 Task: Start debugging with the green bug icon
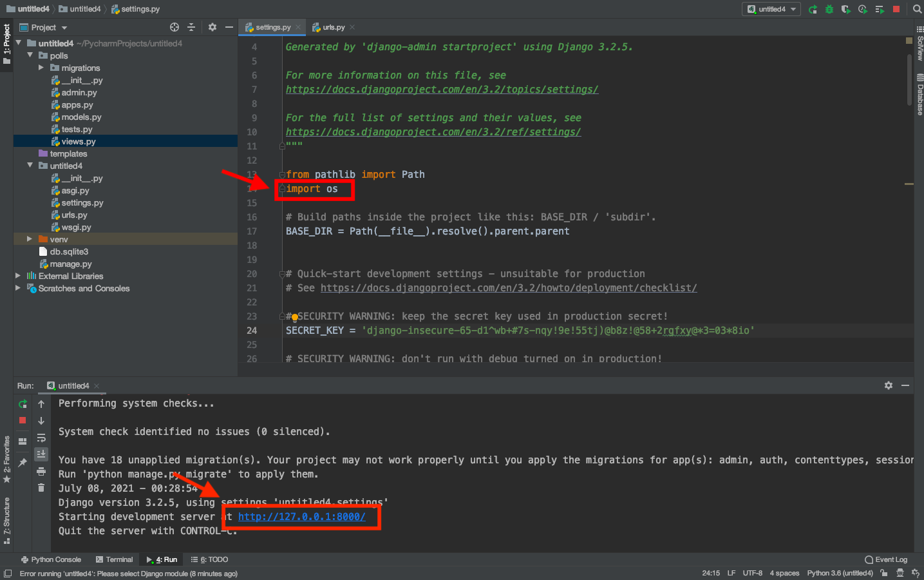tap(829, 9)
